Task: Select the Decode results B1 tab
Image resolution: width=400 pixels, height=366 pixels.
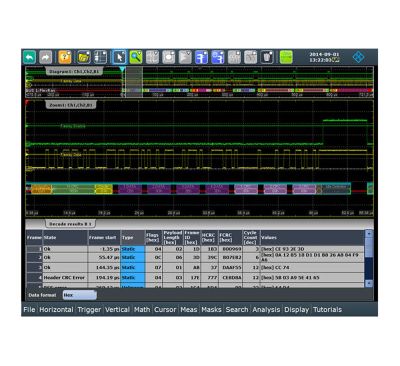Action: click(70, 224)
